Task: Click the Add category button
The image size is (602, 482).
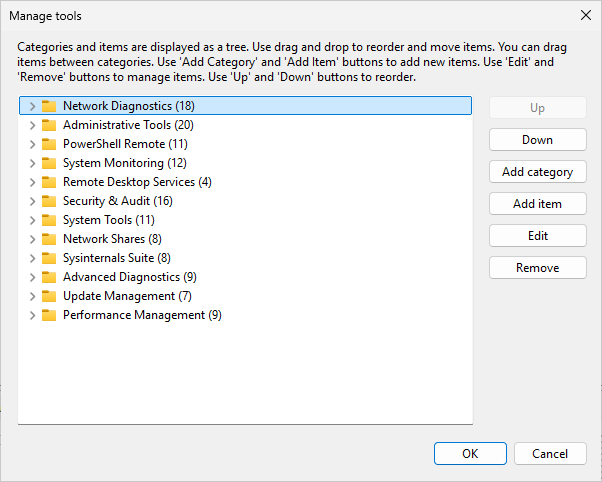Action: 537,172
